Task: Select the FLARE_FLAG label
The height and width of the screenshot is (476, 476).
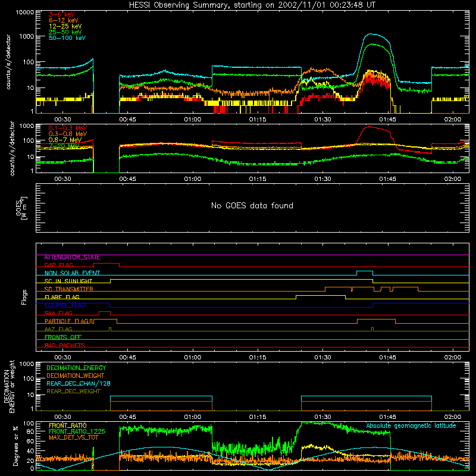Action: [62, 297]
